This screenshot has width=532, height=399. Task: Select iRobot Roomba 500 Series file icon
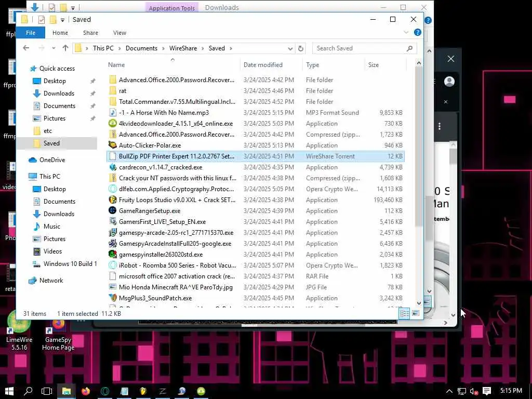click(x=113, y=265)
